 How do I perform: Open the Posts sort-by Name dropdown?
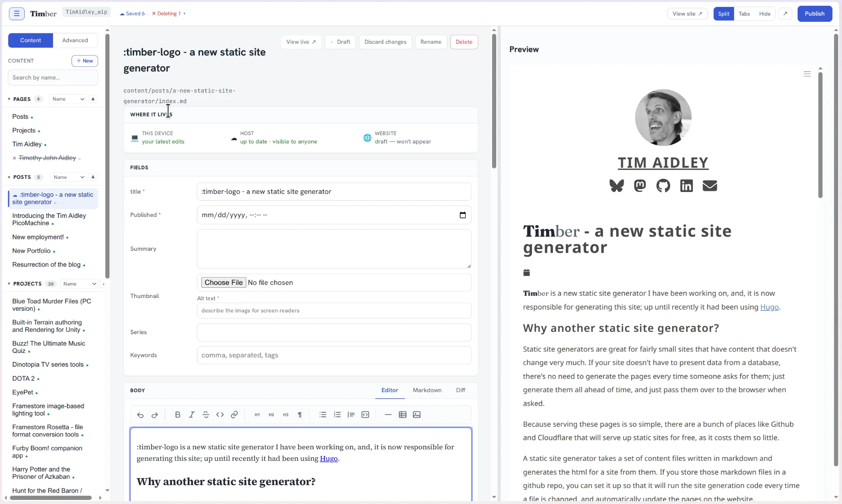(68, 177)
